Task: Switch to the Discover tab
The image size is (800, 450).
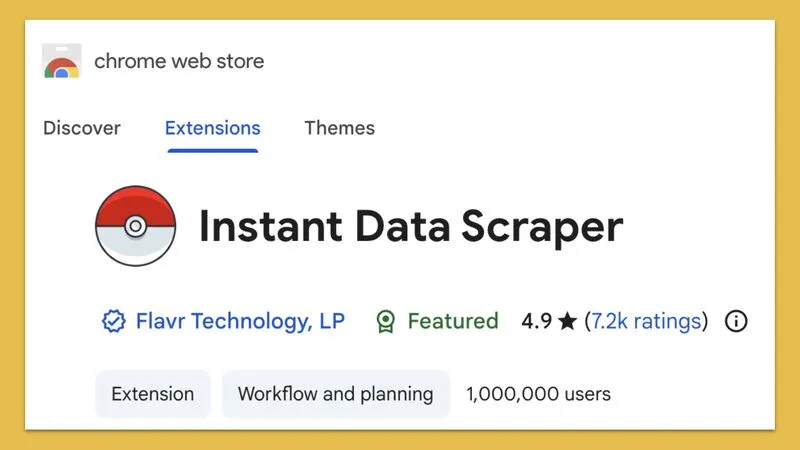Action: click(82, 128)
